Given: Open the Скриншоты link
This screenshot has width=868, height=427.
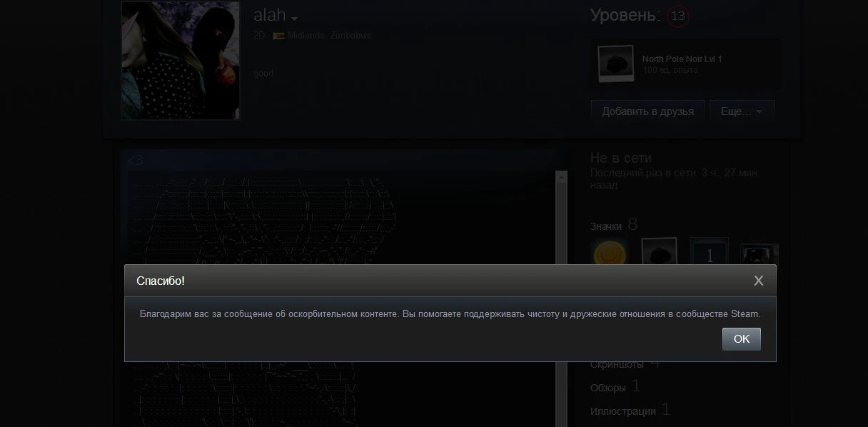Looking at the screenshot, I should tap(617, 364).
